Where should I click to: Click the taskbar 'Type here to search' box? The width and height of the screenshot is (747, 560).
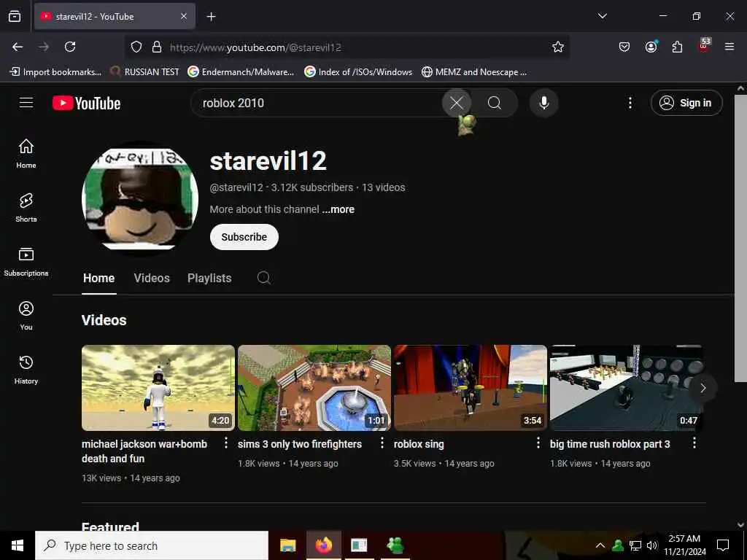coord(152,545)
